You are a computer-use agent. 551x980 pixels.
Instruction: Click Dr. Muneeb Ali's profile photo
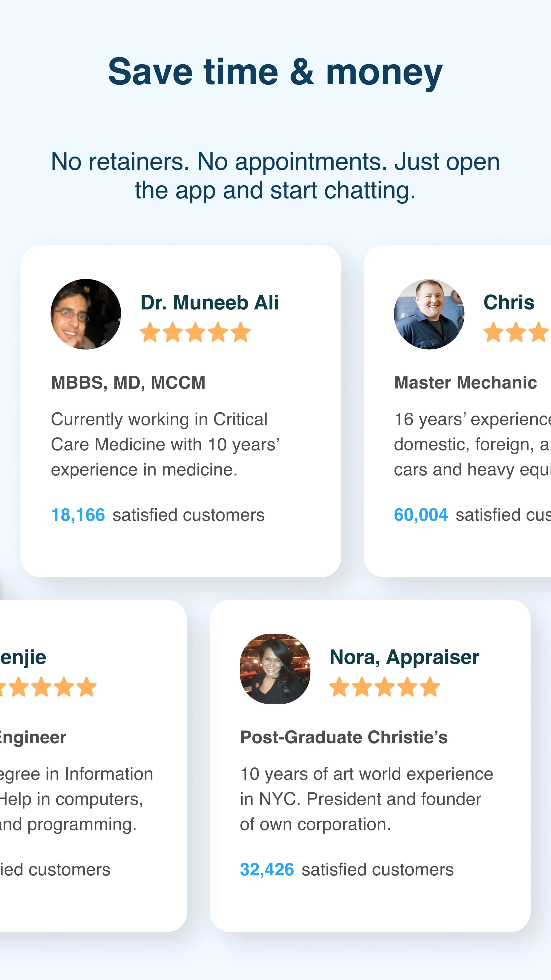coord(86,314)
